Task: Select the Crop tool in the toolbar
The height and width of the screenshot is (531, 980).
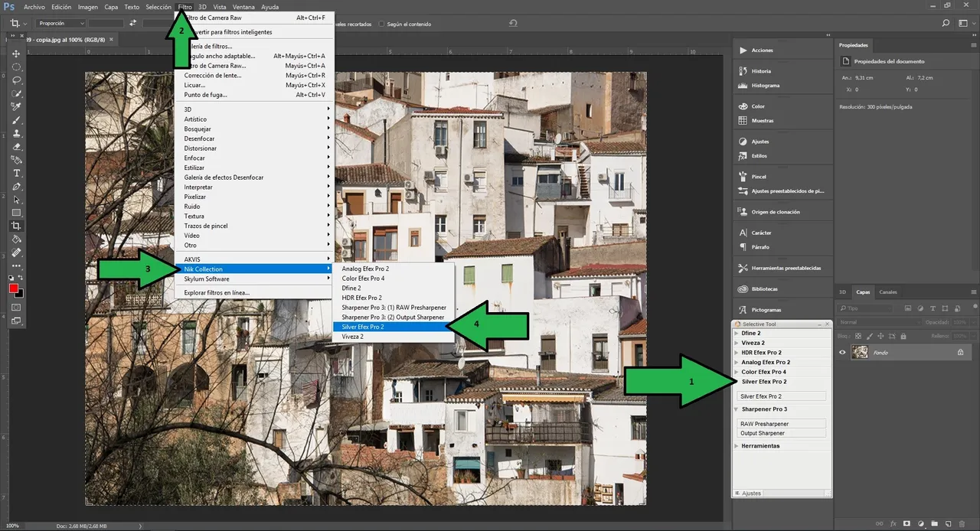Action: point(16,226)
